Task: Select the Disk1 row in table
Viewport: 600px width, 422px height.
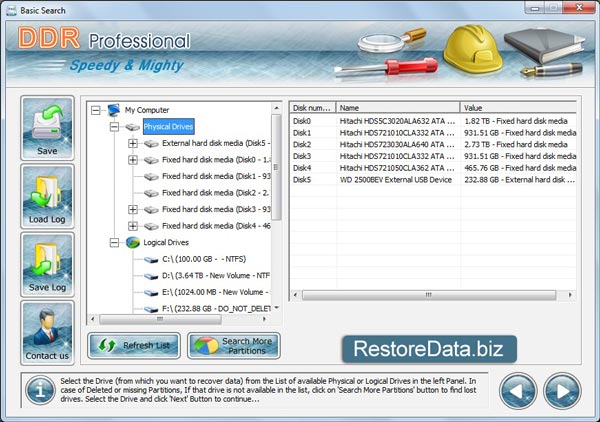Action: point(433,133)
